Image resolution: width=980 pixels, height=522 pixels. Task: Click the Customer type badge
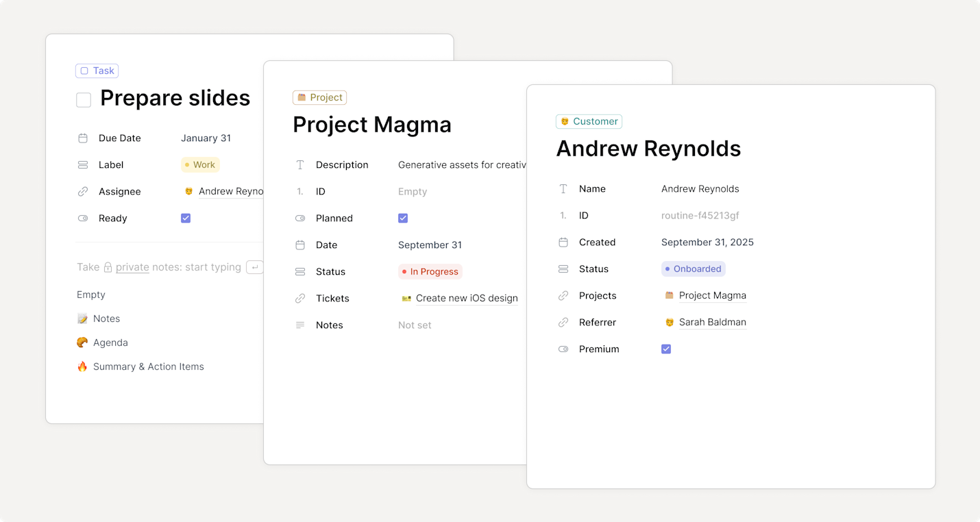pos(589,121)
